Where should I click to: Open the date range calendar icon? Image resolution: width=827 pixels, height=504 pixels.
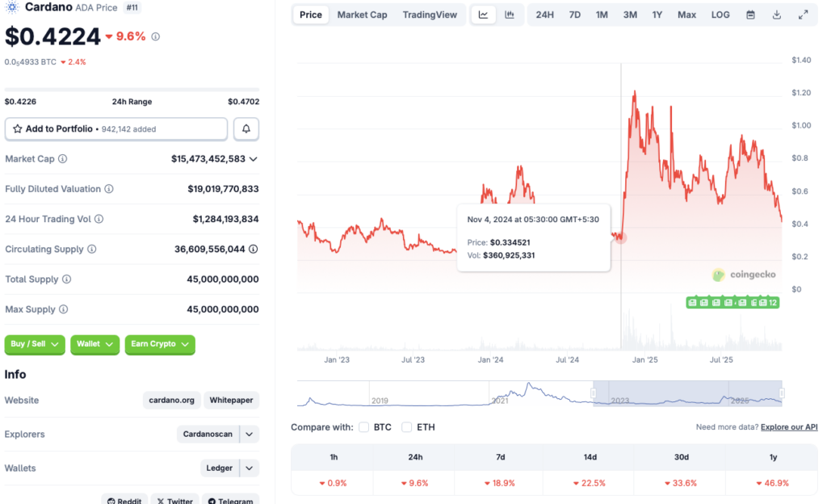(x=750, y=14)
